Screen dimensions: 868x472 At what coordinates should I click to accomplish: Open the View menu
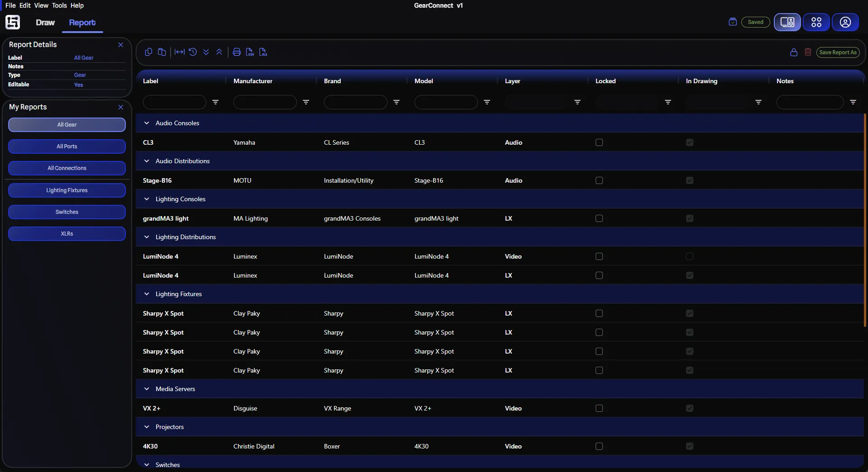click(41, 5)
